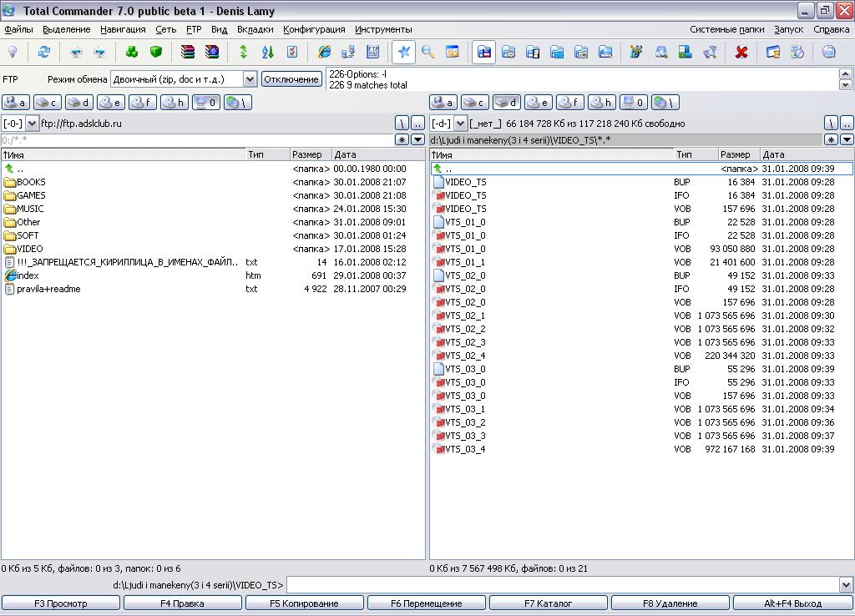855x616 pixels.
Task: Go to parent directory with the right panel's two-dots button
Action: pyautogui.click(x=847, y=124)
